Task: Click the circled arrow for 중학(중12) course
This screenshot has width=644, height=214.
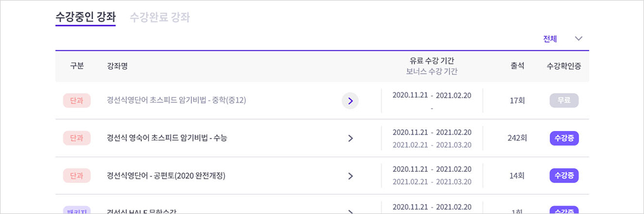Action: [x=350, y=101]
